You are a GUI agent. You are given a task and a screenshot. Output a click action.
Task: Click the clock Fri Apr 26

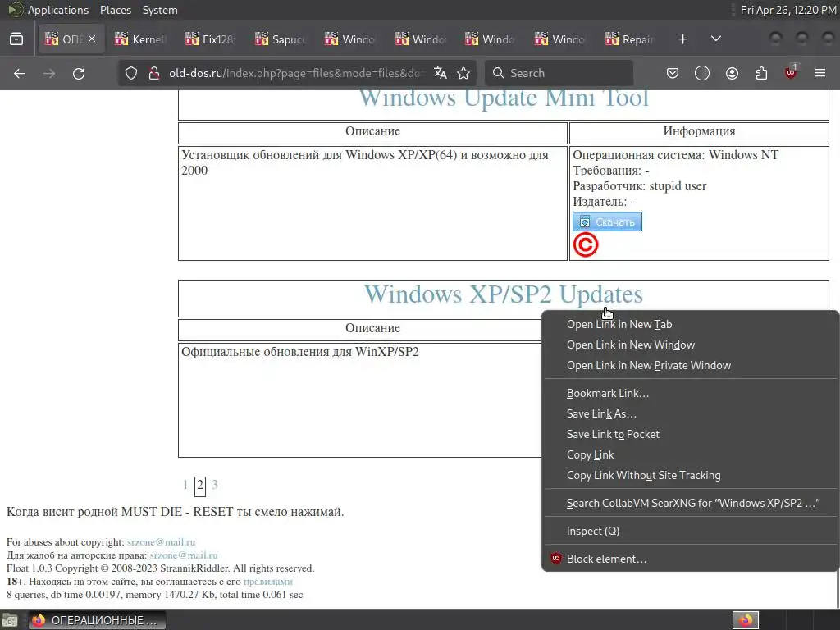pos(788,10)
